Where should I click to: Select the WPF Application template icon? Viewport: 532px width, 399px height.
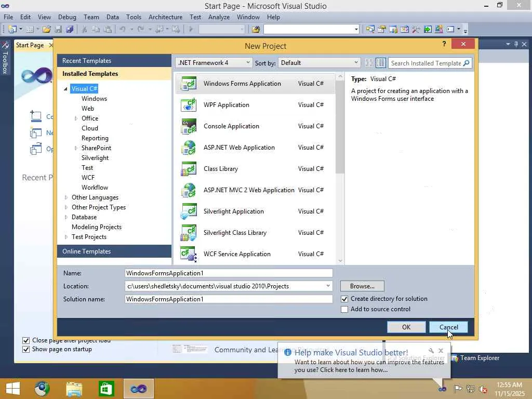pos(189,105)
